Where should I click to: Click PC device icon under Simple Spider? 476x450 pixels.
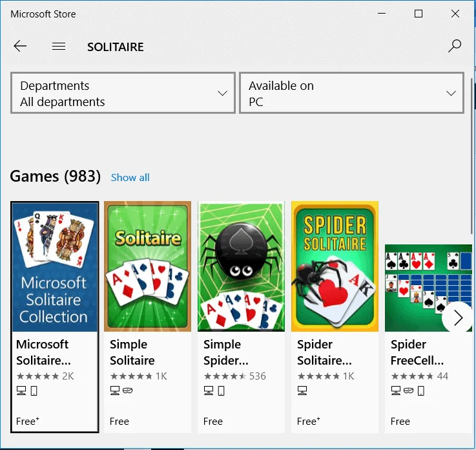[x=209, y=391]
